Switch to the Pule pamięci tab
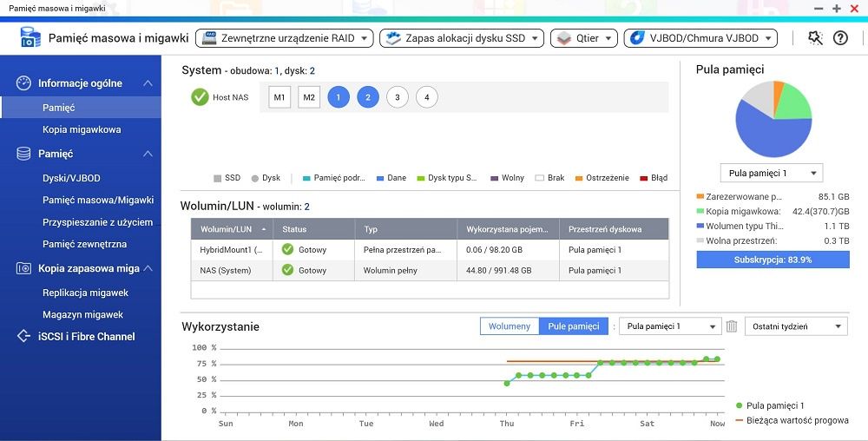868x441 pixels. click(x=574, y=326)
